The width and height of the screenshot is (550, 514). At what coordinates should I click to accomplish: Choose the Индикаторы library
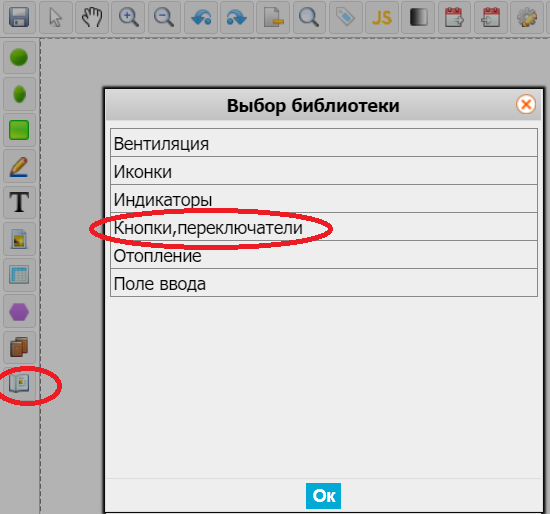(x=324, y=199)
